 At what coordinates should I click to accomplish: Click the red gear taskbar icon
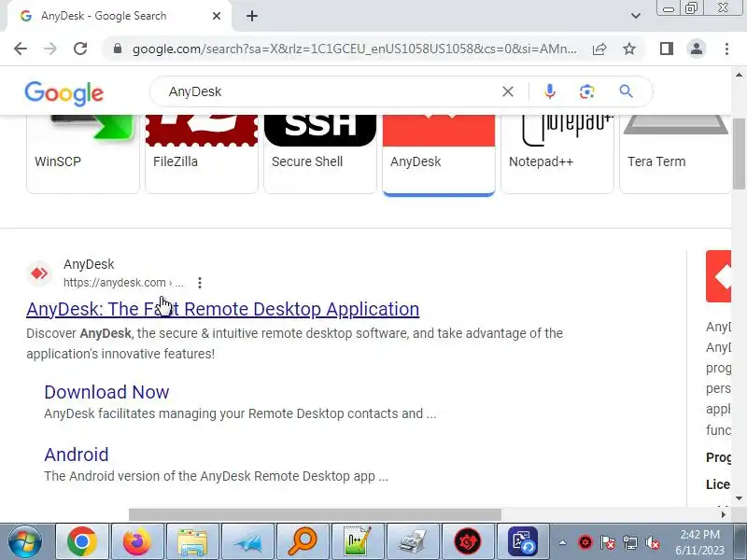coord(468,541)
